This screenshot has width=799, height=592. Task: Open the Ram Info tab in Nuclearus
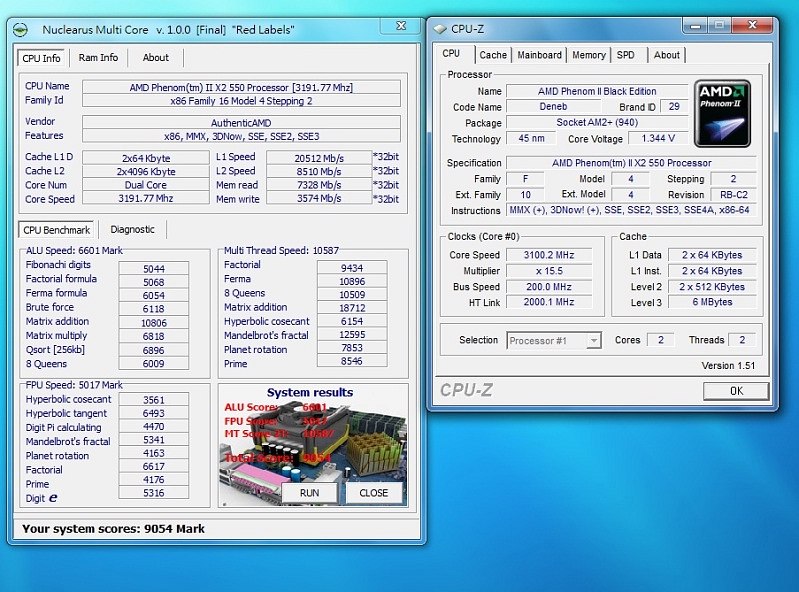pyautogui.click(x=98, y=58)
